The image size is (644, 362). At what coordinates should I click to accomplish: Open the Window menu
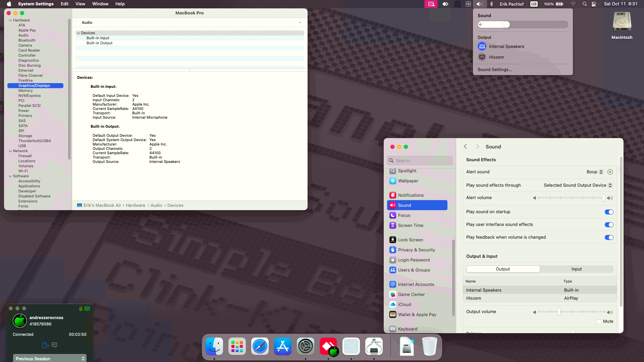pos(100,4)
